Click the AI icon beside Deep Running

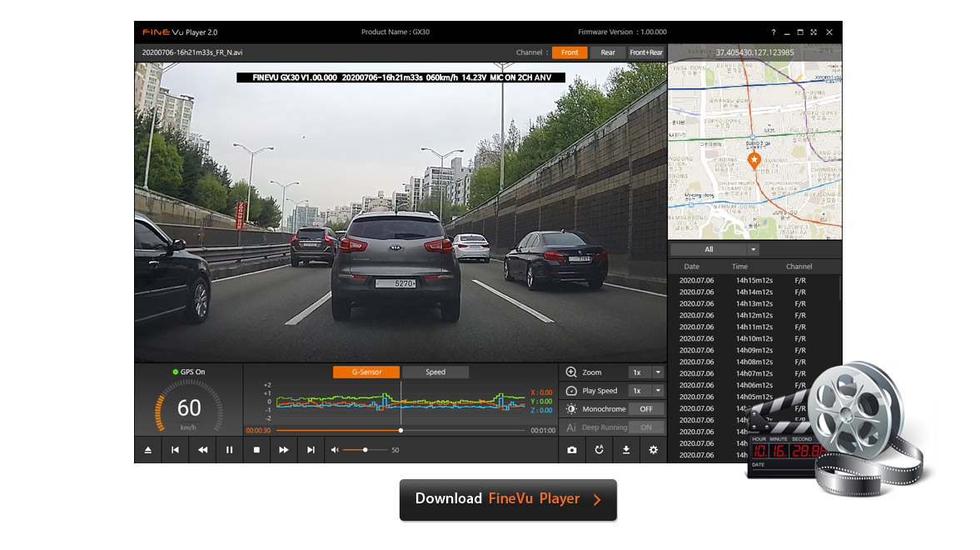click(571, 427)
